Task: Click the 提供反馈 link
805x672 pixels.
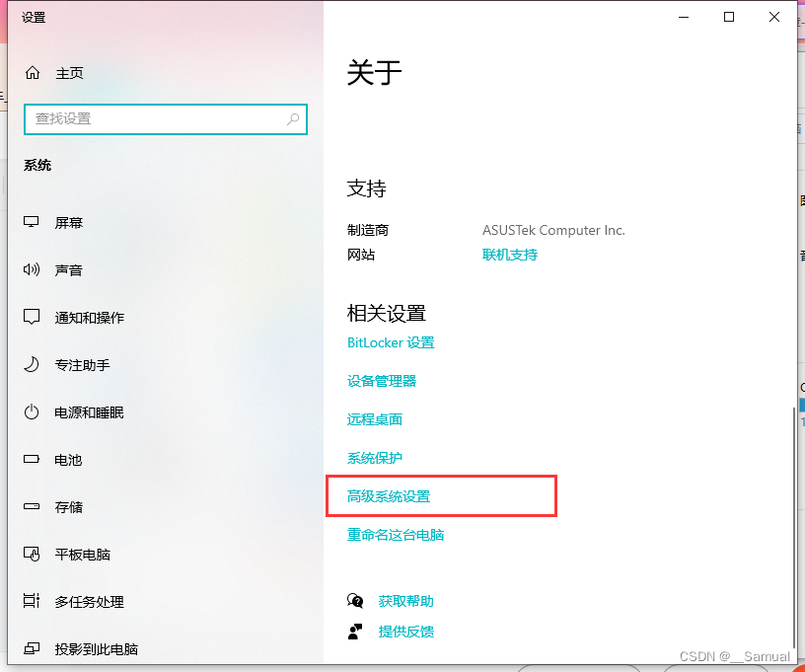Action: (405, 632)
